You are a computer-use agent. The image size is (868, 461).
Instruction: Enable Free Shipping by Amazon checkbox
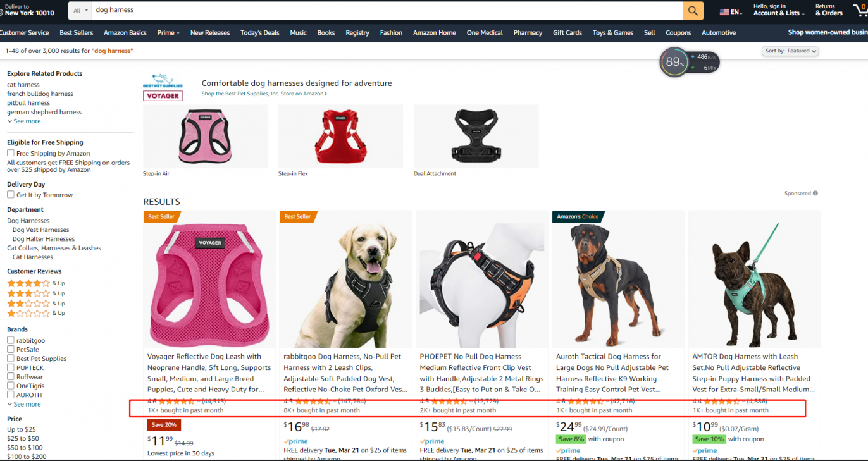pos(11,153)
